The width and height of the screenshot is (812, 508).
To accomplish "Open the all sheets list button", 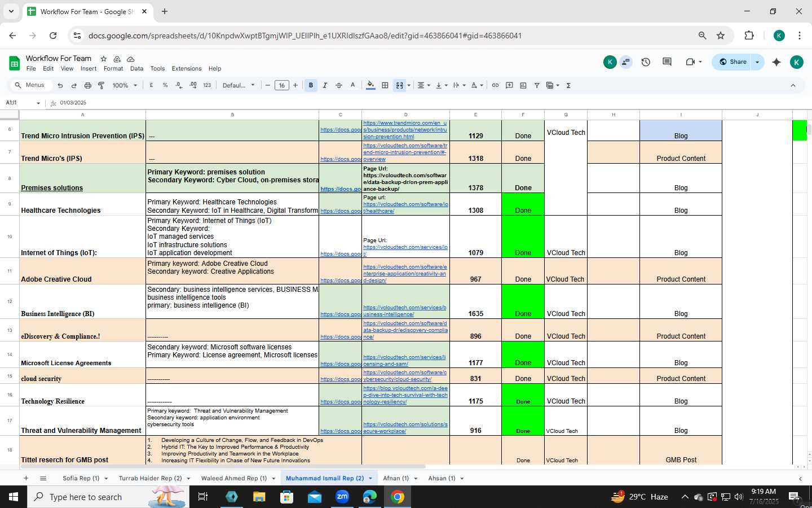I will point(43,478).
